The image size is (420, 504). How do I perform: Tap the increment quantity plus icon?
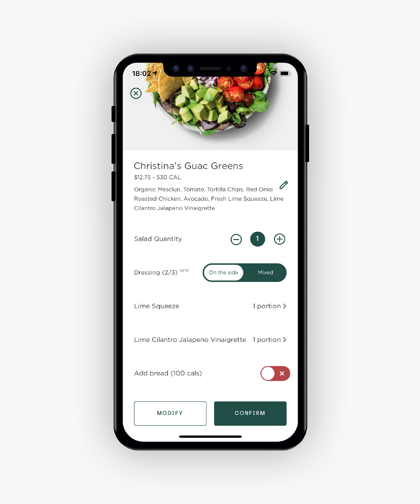point(279,239)
